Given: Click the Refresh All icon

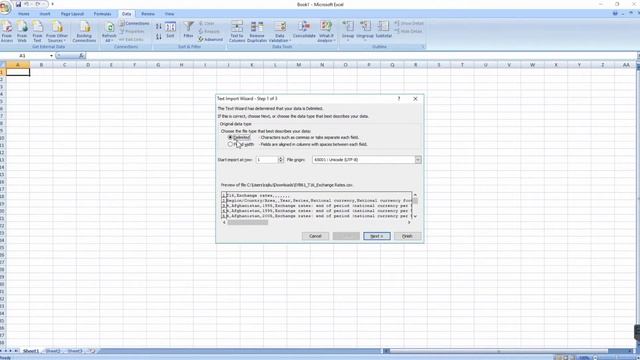Looking at the screenshot, I should tap(109, 31).
